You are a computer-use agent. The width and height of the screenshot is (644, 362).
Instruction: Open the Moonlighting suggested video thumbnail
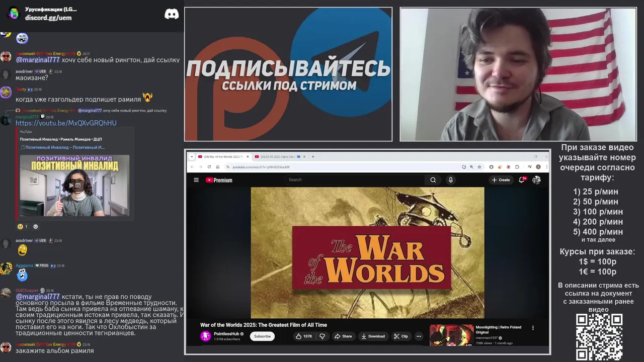(x=451, y=335)
